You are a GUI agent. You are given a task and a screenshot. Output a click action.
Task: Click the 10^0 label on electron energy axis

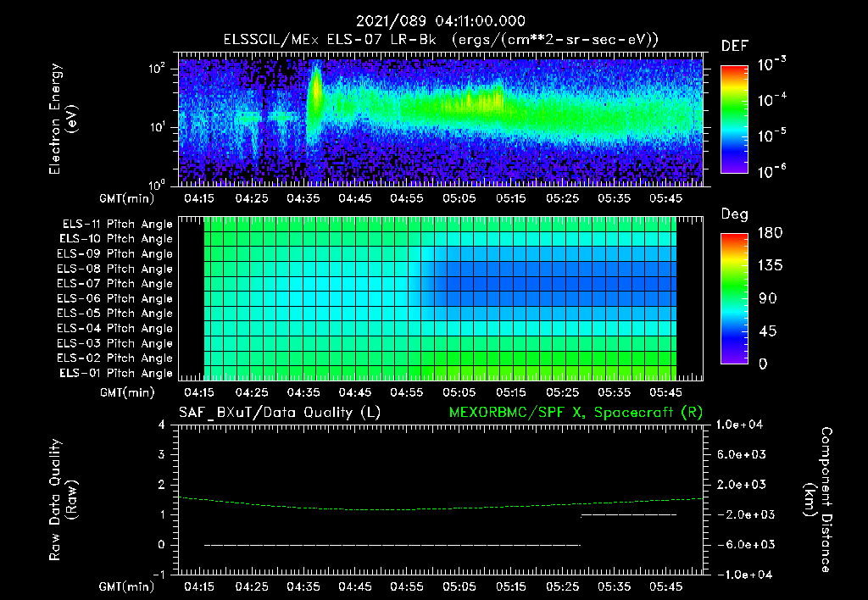pyautogui.click(x=157, y=184)
